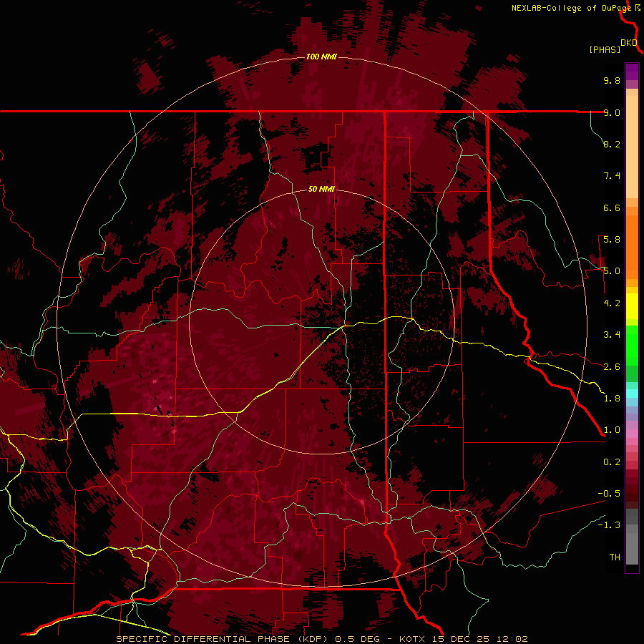Pick the bright green segment of the color bar
Screen dimensions: 644x644
(632, 345)
